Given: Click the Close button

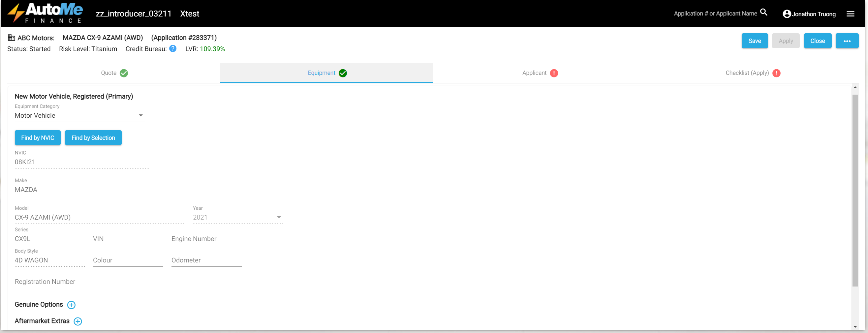Looking at the screenshot, I should click(x=817, y=41).
